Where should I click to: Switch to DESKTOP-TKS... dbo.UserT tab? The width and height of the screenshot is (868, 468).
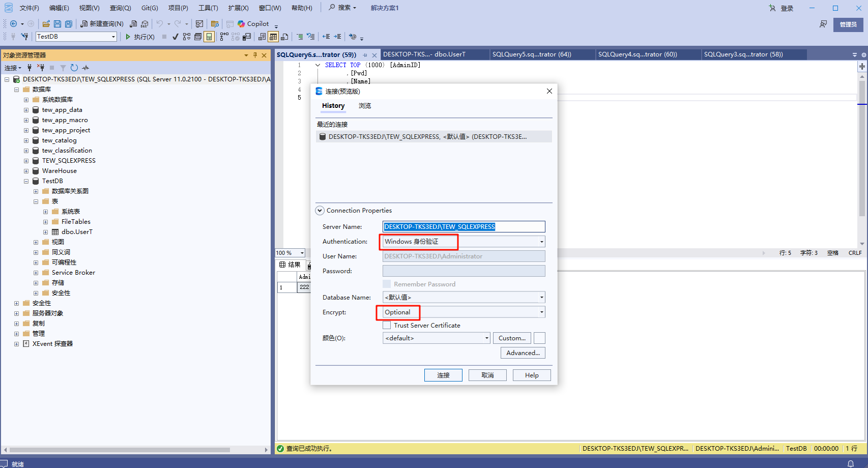[x=424, y=54]
